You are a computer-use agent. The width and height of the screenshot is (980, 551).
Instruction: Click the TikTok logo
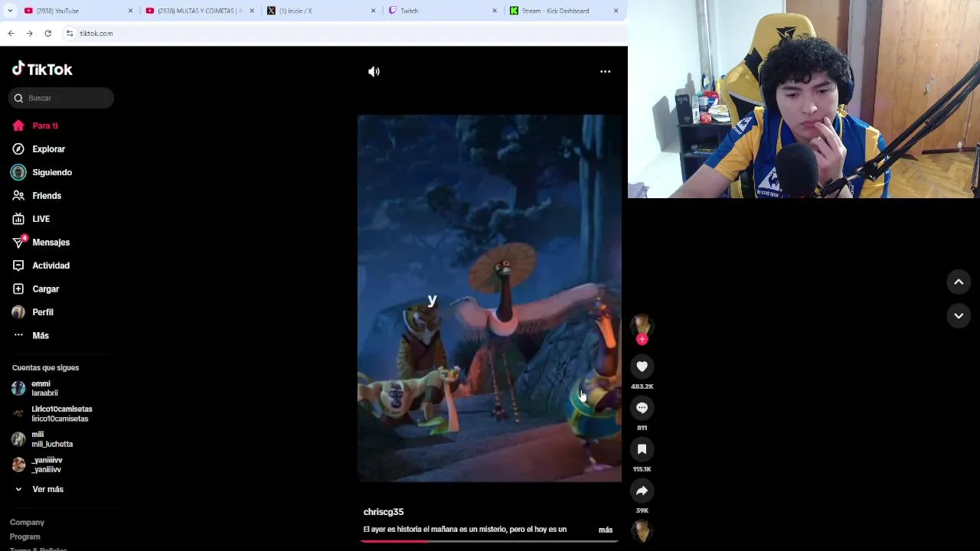42,69
